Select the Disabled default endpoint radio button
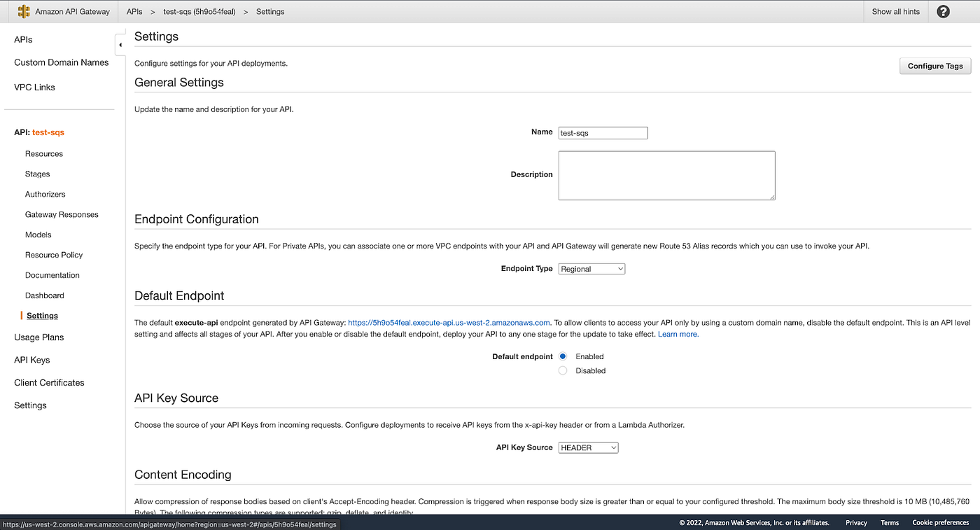The height and width of the screenshot is (530, 980). point(563,370)
